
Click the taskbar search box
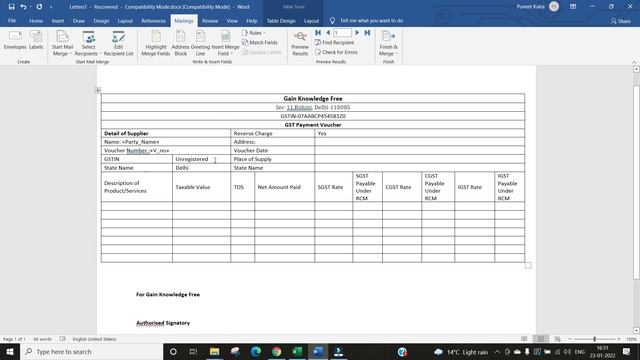(91, 351)
